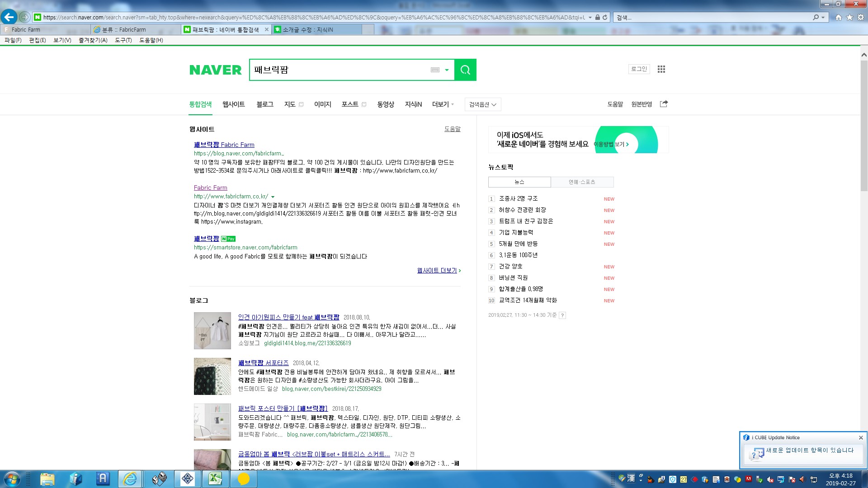This screenshot has height=488, width=868.
Task: Click the share icon next to 원본반영
Action: pyautogui.click(x=664, y=104)
